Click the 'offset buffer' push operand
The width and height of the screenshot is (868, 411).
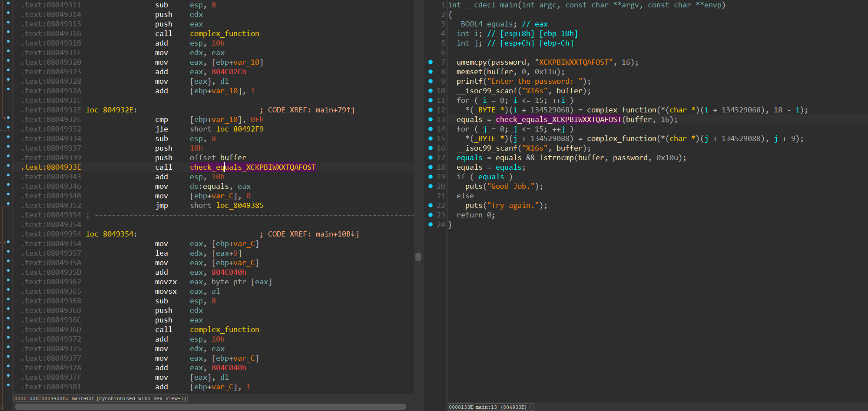(x=218, y=158)
